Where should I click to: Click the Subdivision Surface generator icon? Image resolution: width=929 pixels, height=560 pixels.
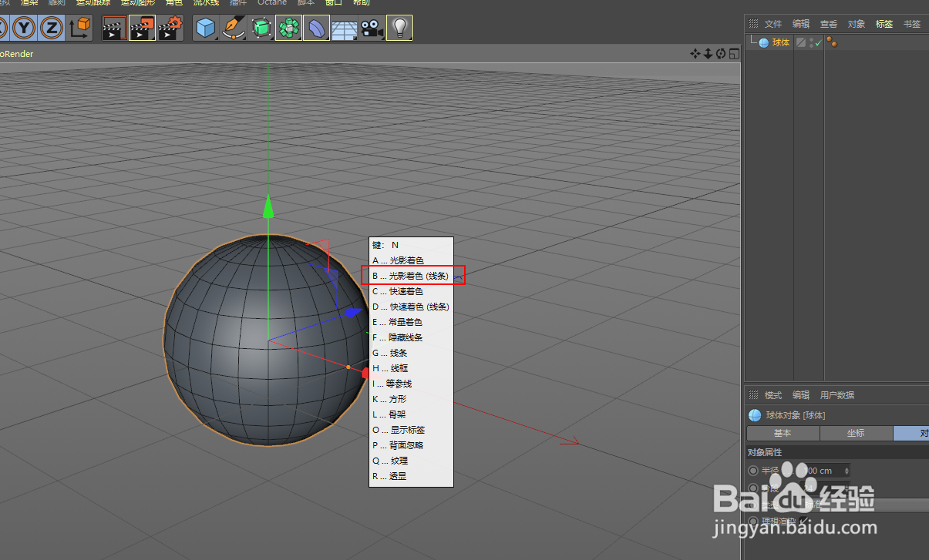pos(261,28)
